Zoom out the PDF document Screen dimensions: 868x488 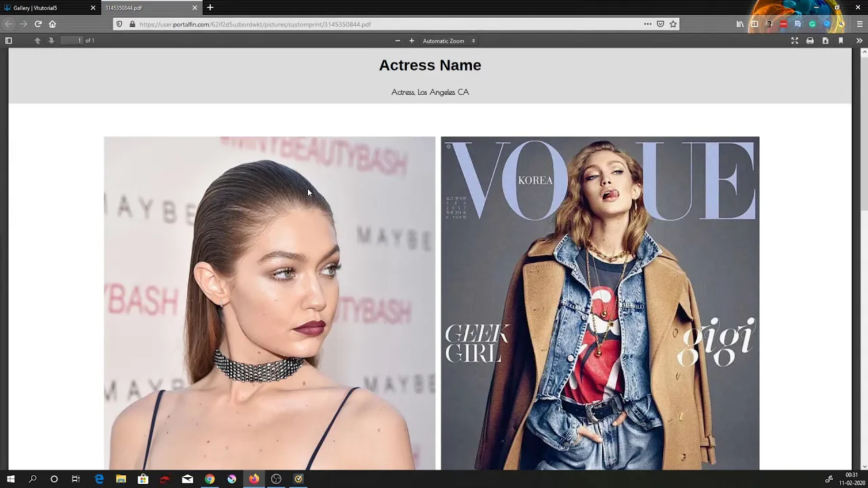398,41
